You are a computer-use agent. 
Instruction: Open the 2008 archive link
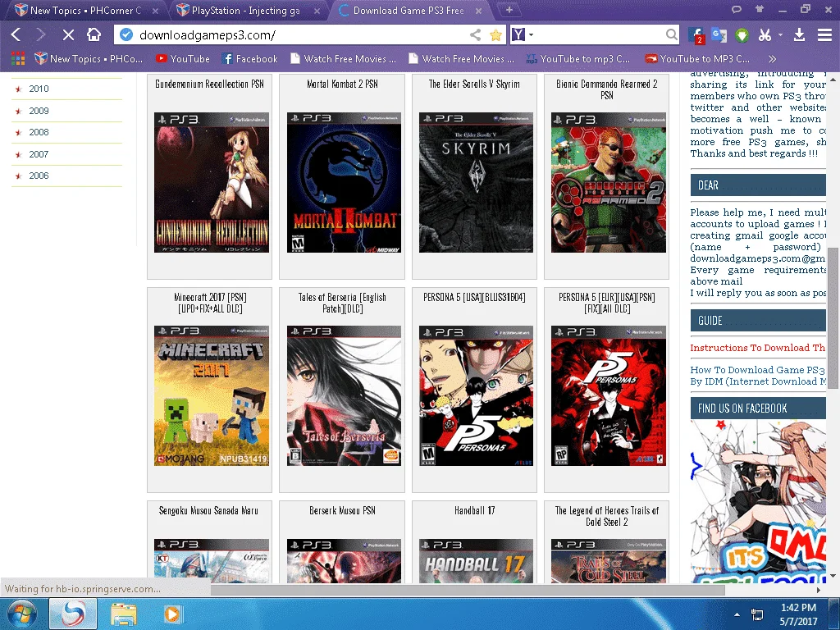(39, 132)
